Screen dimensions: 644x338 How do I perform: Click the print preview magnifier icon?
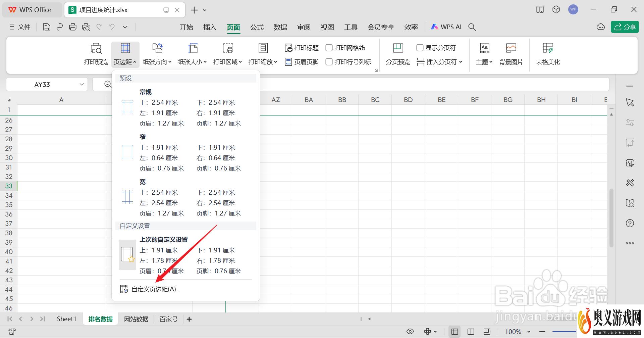tap(86, 27)
